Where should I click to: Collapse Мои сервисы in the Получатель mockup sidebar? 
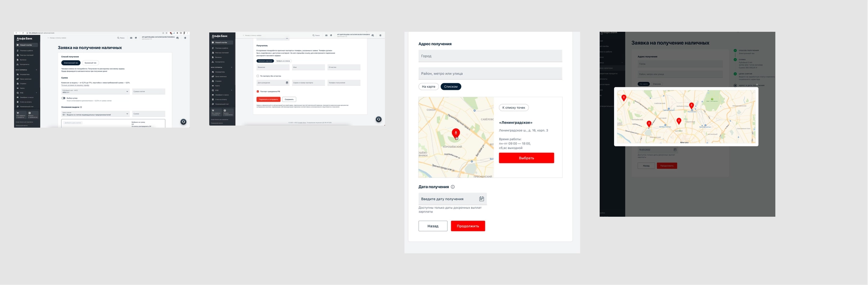pyautogui.click(x=231, y=67)
